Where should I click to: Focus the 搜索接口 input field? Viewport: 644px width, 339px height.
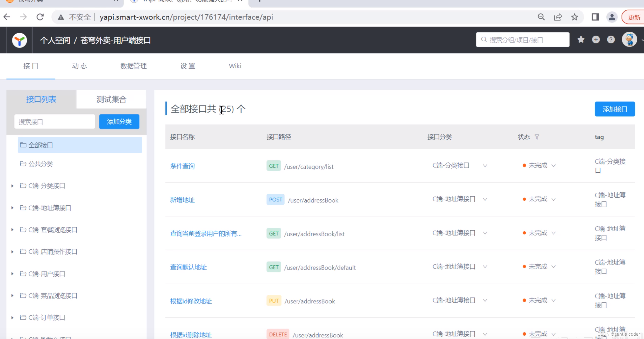55,122
